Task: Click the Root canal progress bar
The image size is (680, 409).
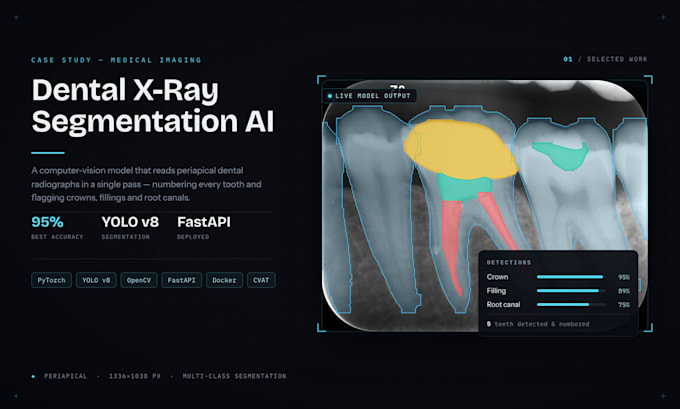Action: (571, 304)
